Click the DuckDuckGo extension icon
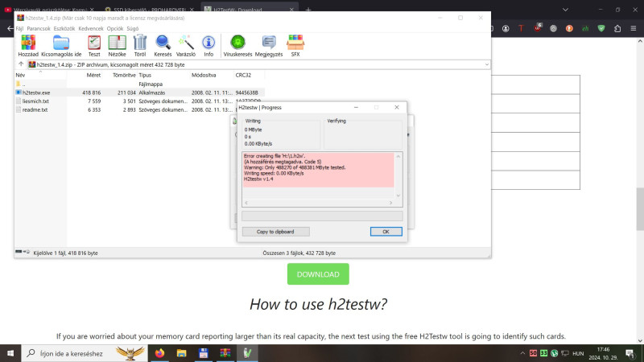Image resolution: width=644 pixels, height=362 pixels. (x=569, y=29)
